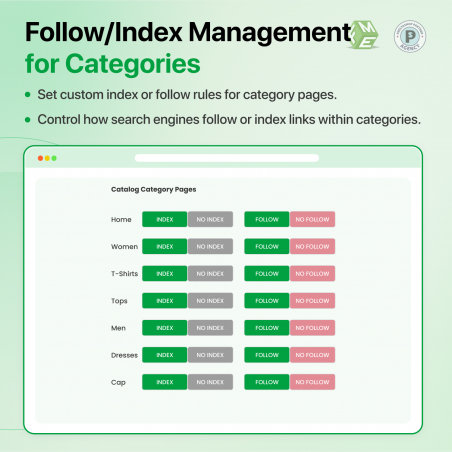Click the browser address bar

coord(227,158)
